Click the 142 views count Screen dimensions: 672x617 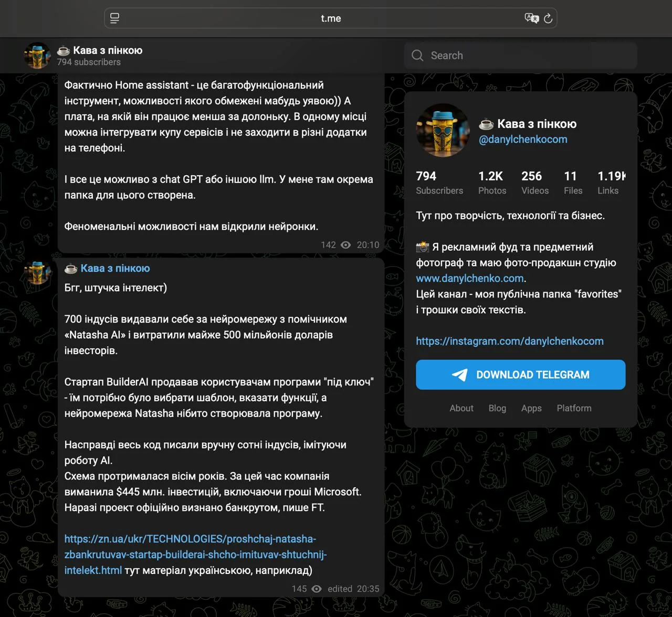(328, 245)
